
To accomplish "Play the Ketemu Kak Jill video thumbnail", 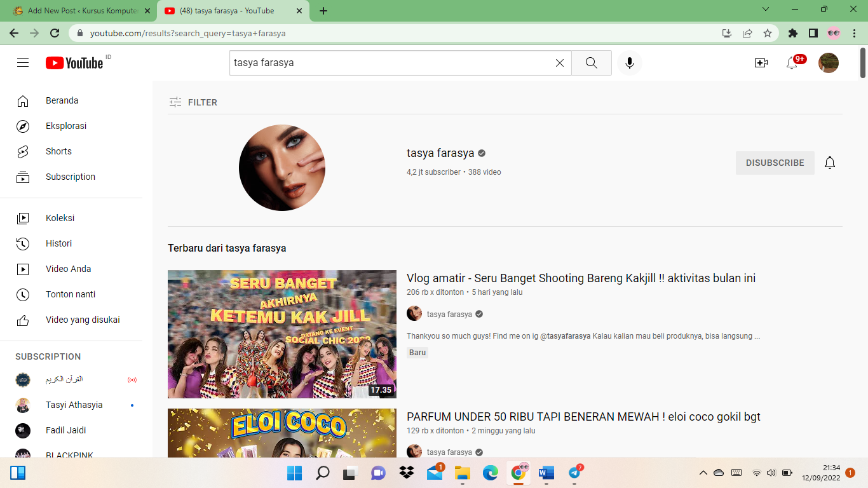I will (282, 334).
